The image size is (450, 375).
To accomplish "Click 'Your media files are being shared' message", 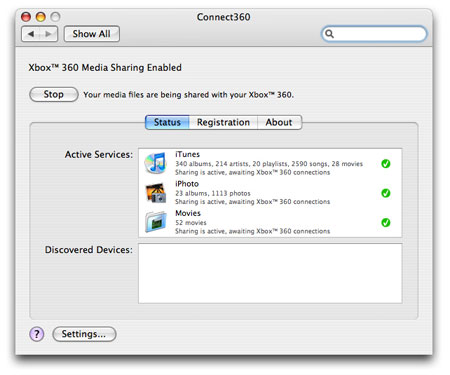I will pos(188,95).
